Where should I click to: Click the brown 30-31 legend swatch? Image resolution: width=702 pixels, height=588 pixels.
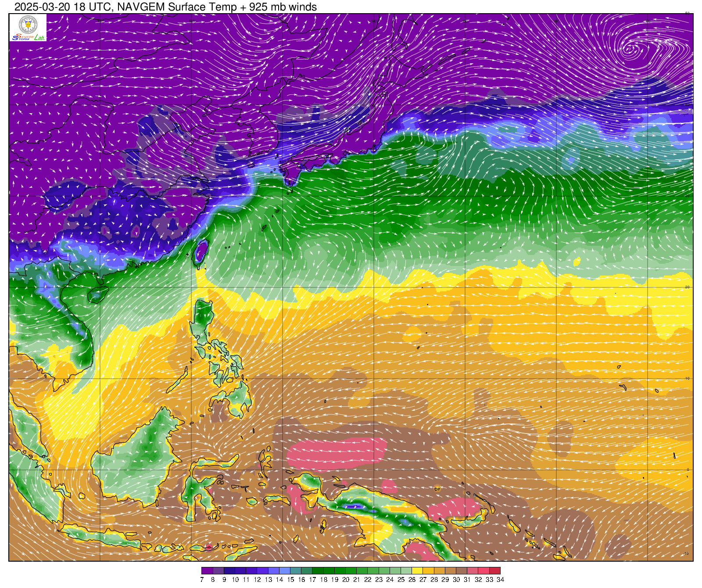462,570
